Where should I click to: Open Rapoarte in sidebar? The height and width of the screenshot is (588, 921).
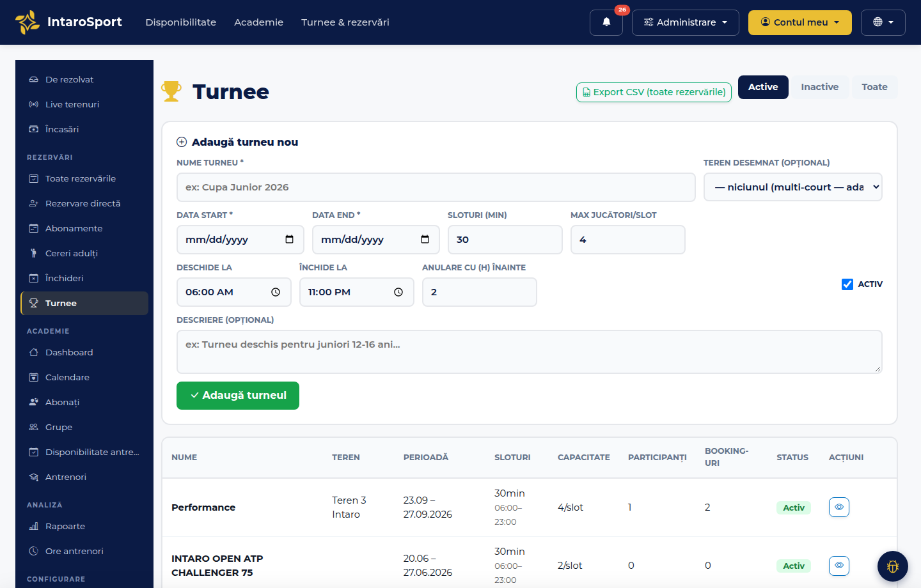pyautogui.click(x=84, y=526)
